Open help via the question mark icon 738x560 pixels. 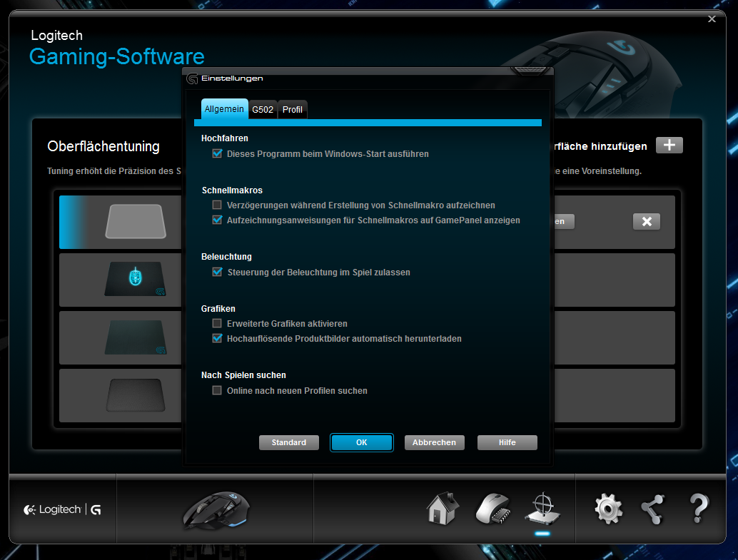pyautogui.click(x=699, y=508)
